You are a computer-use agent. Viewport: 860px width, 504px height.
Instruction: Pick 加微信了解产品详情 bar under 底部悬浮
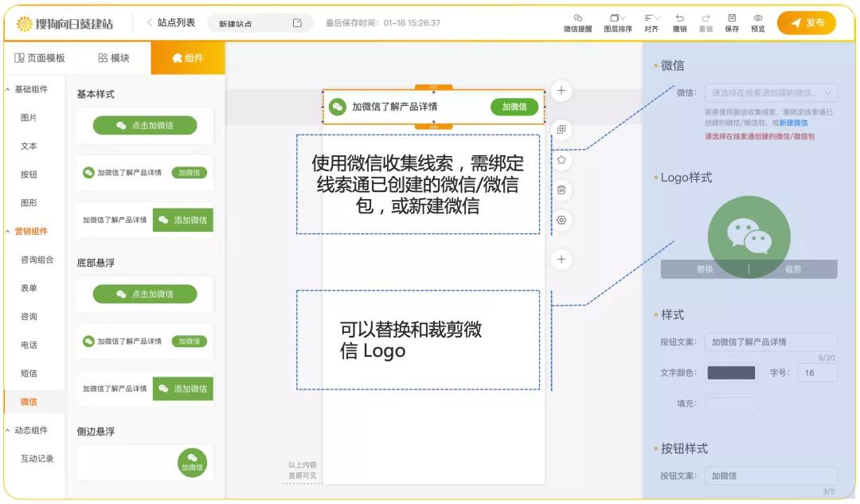click(x=145, y=341)
